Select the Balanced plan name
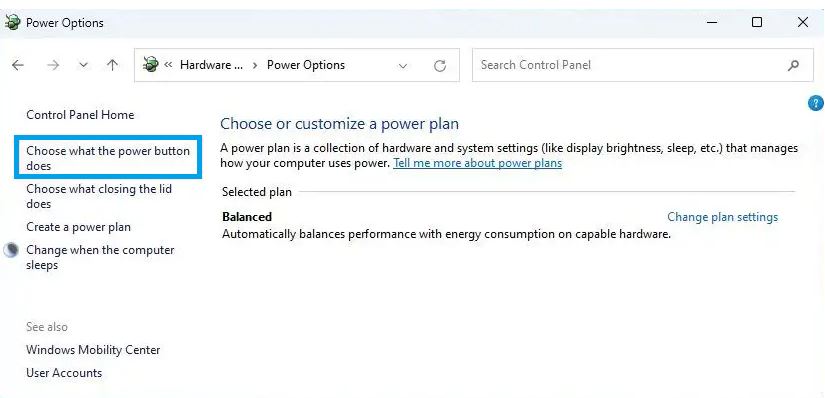The image size is (825, 398). coord(247,217)
